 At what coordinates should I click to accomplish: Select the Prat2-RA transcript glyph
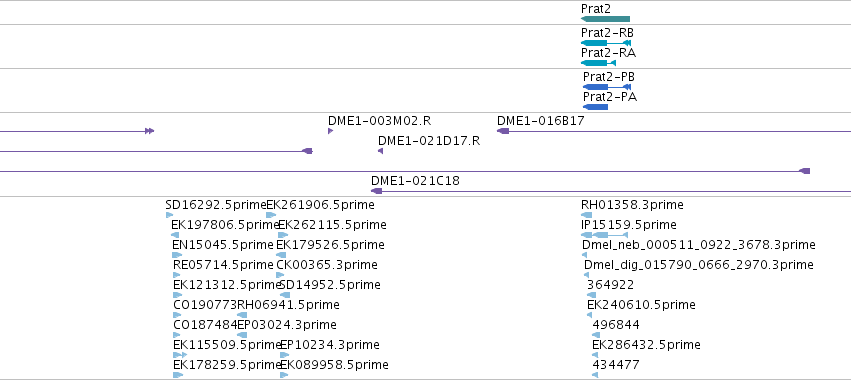598,63
